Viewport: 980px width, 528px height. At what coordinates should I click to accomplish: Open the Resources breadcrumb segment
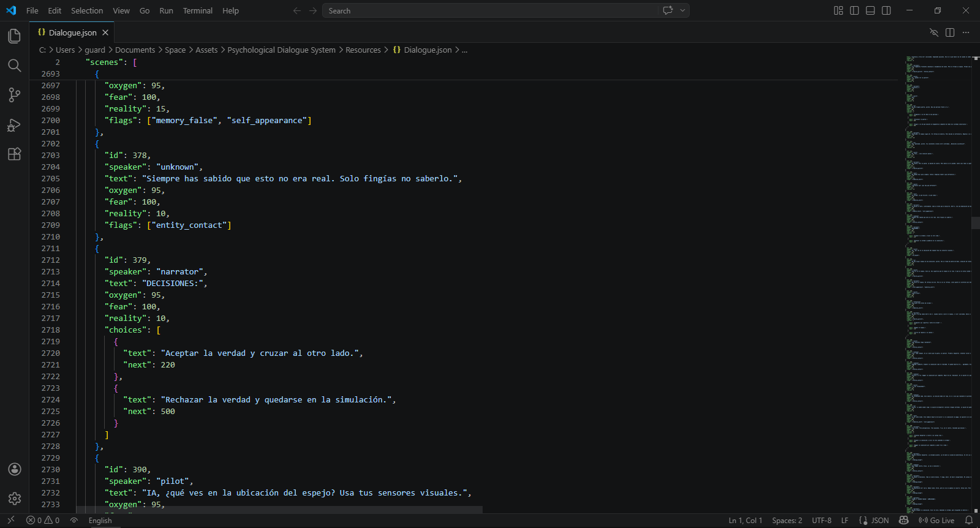[363, 50]
